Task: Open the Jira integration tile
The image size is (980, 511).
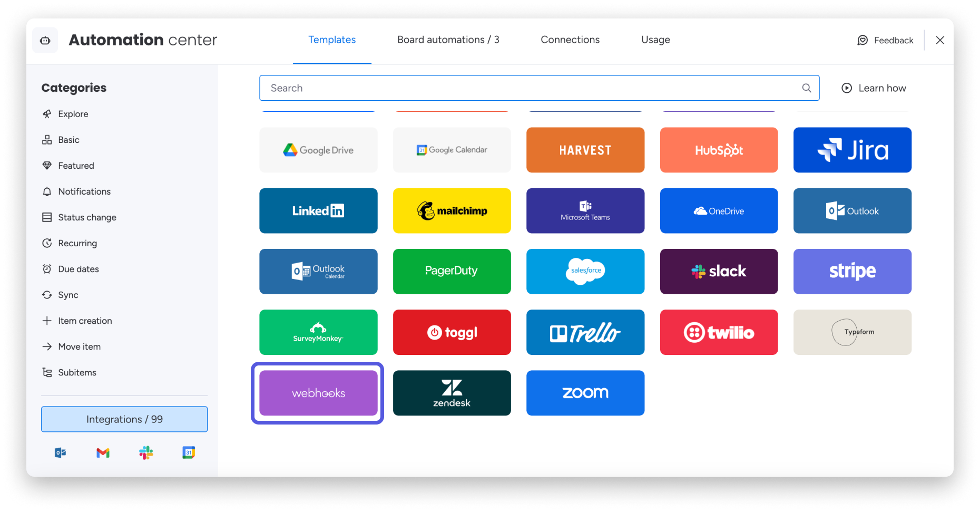Action: click(852, 150)
